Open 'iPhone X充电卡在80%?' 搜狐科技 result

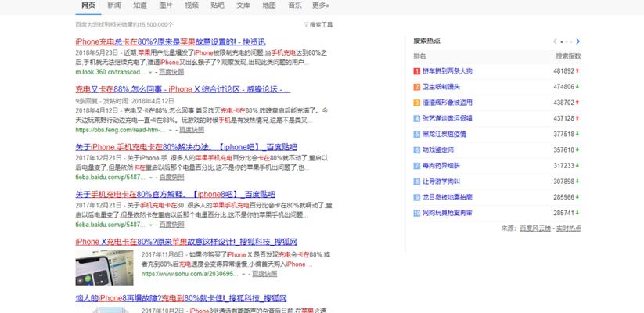[186, 242]
